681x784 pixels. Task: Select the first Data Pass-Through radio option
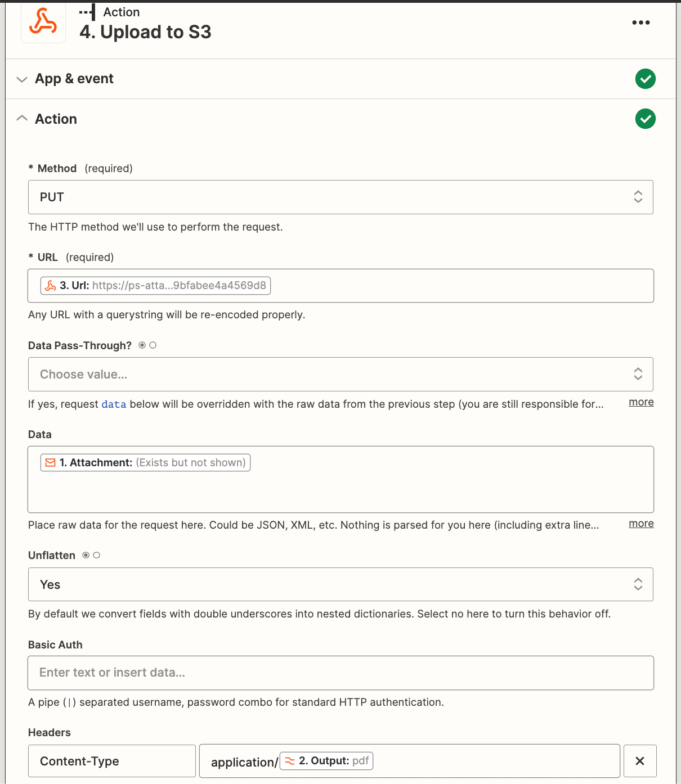click(x=142, y=345)
